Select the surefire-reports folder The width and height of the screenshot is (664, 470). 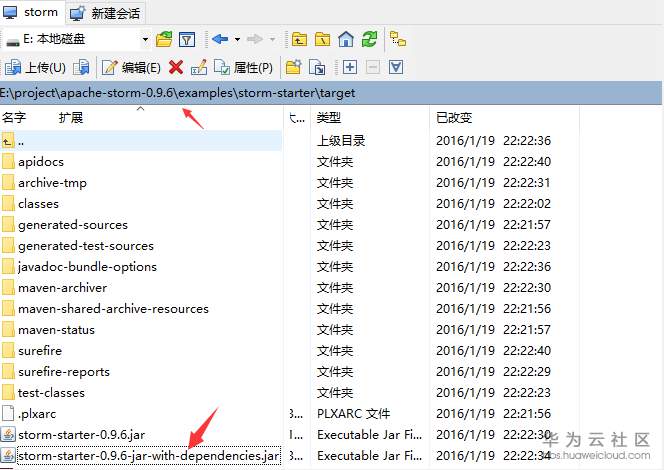64,372
